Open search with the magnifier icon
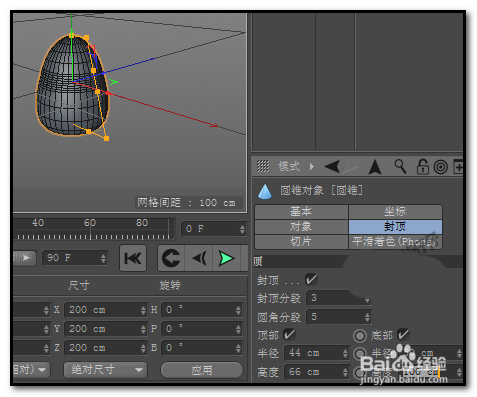Image resolution: width=477 pixels, height=397 pixels. (x=400, y=166)
